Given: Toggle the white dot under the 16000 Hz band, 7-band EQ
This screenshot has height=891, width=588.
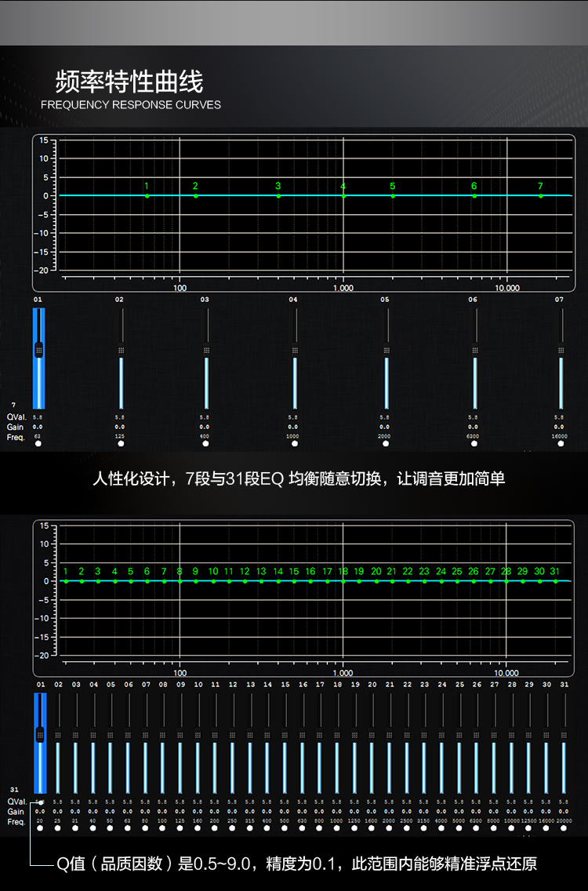Looking at the screenshot, I should pos(561,444).
